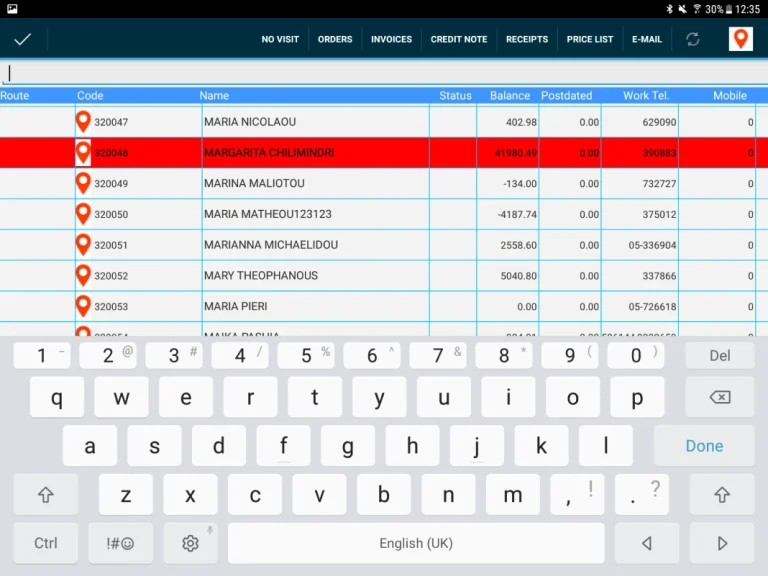This screenshot has width=768, height=576.
Task: Select customer MARGARITA CHILIMINDRI
Action: pos(269,152)
